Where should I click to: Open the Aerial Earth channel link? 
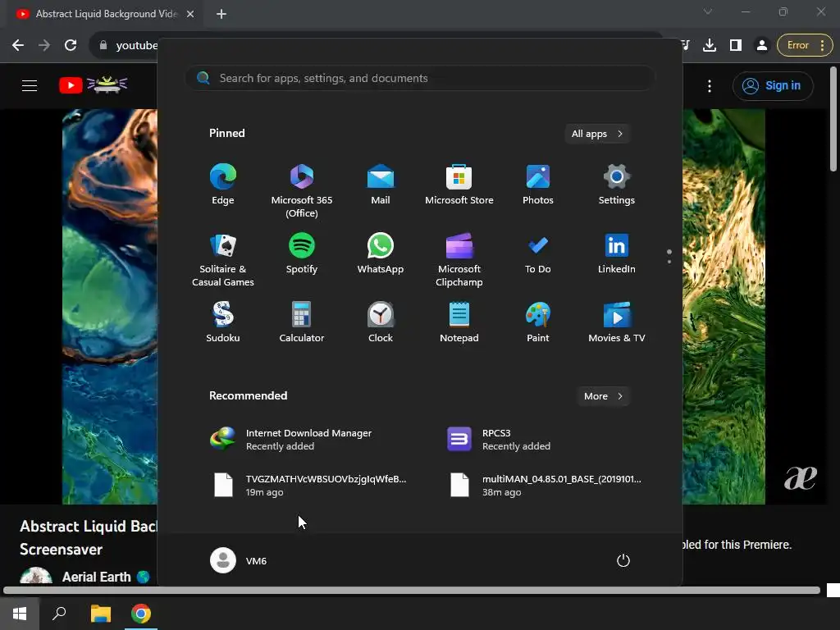click(x=97, y=577)
